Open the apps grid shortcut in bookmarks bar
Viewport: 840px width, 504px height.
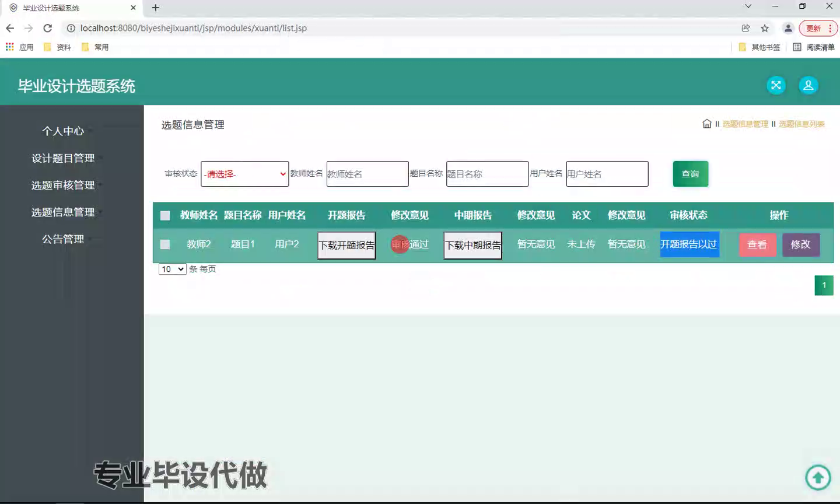coord(10,47)
